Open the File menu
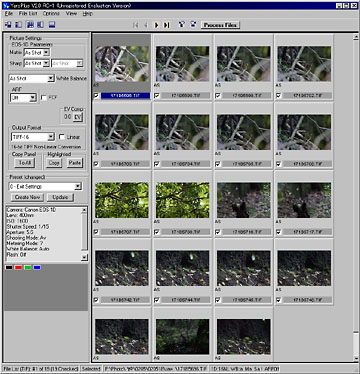The height and width of the screenshot is (374, 360). tap(9, 13)
